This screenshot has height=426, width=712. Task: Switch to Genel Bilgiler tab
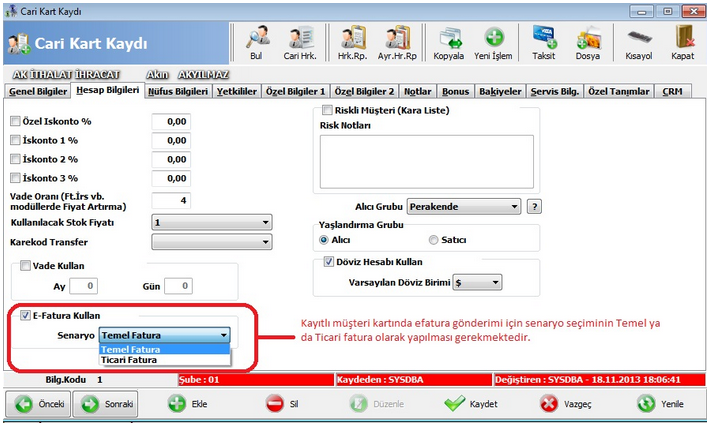(x=38, y=91)
